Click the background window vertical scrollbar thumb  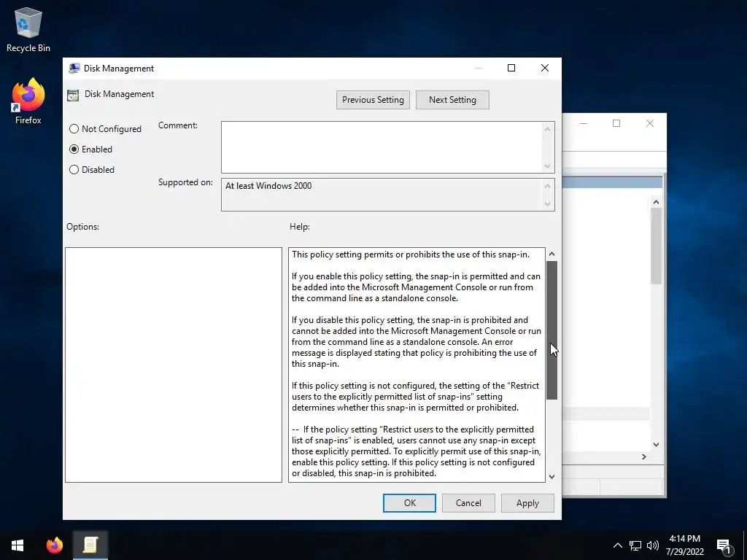656,246
